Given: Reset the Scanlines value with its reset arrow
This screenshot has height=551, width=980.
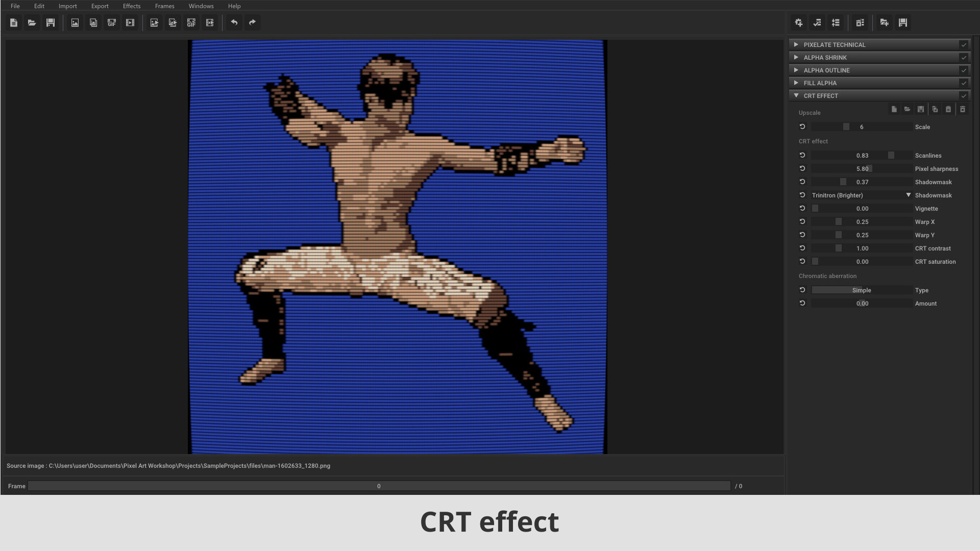Looking at the screenshot, I should coord(802,155).
